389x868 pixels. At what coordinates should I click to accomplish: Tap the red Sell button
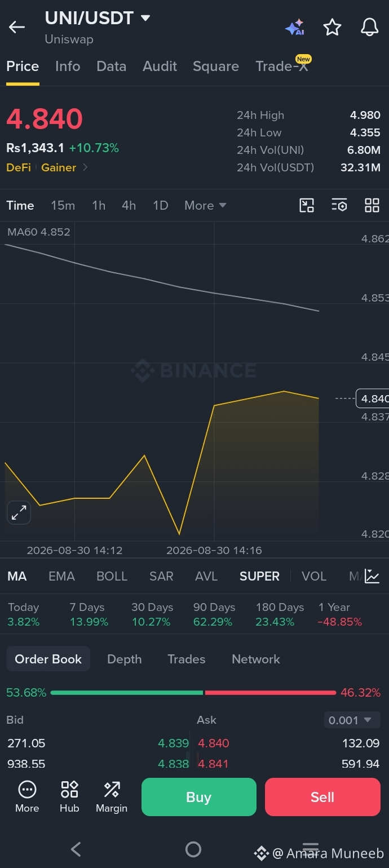click(322, 797)
